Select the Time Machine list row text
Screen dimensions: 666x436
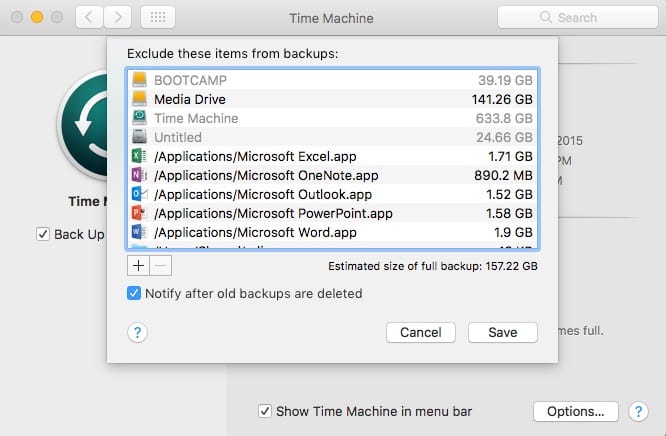tap(196, 118)
